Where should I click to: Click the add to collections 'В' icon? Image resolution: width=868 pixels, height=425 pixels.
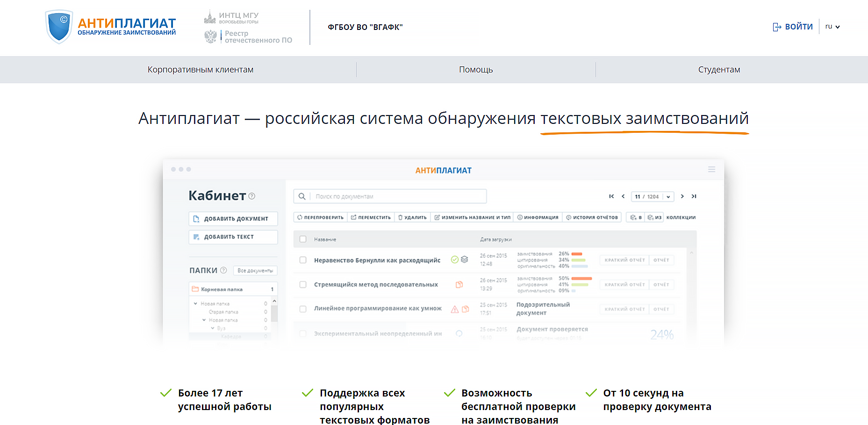tap(636, 217)
